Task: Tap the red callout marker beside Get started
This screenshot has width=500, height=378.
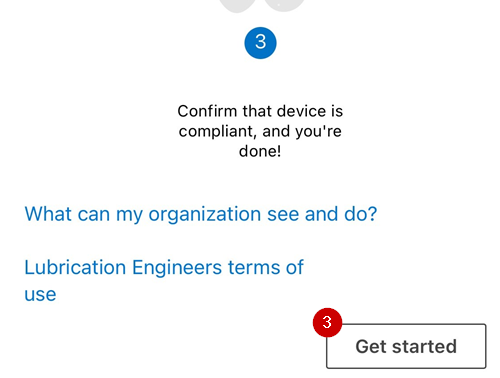Action: click(327, 322)
